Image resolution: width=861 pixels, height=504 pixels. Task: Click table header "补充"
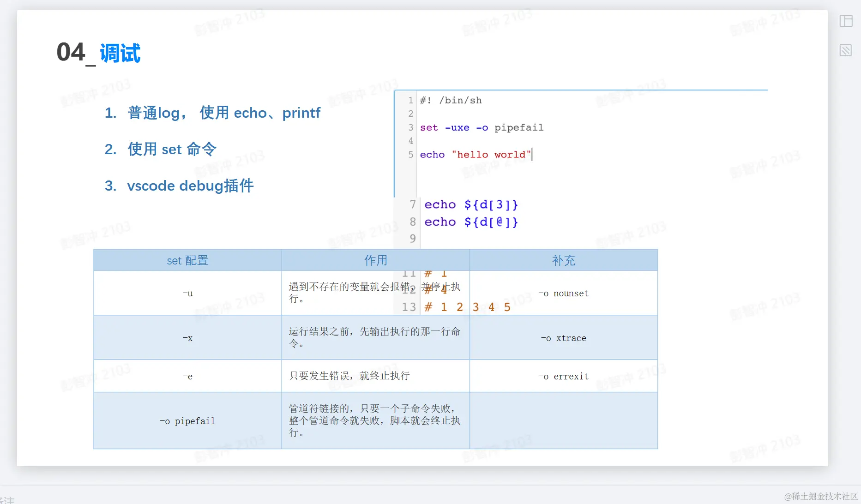coord(564,260)
